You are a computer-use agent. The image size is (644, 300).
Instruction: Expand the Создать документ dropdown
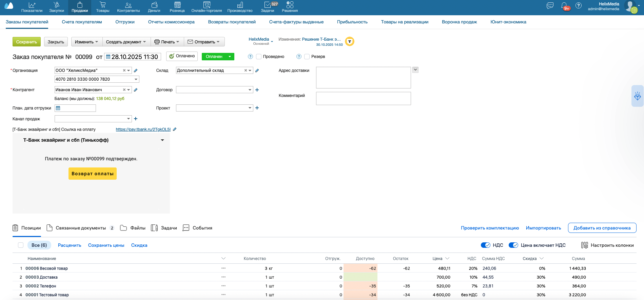pyautogui.click(x=126, y=42)
